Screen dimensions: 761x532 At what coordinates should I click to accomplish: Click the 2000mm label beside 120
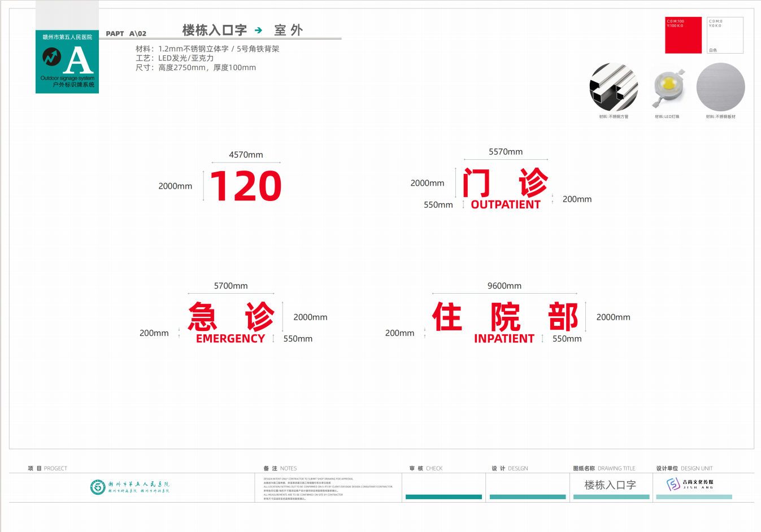[x=175, y=186]
